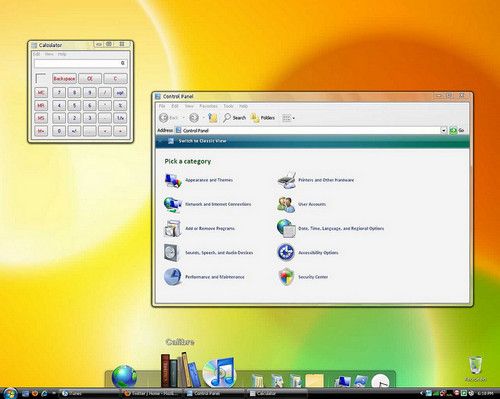Open Calculator Help menu
Viewport: 500px width, 399px height.
[62, 54]
